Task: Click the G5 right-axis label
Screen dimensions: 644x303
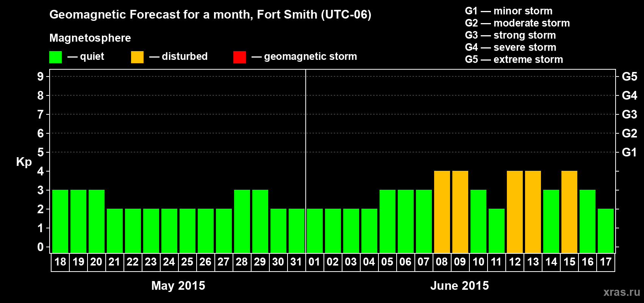Action: point(629,77)
